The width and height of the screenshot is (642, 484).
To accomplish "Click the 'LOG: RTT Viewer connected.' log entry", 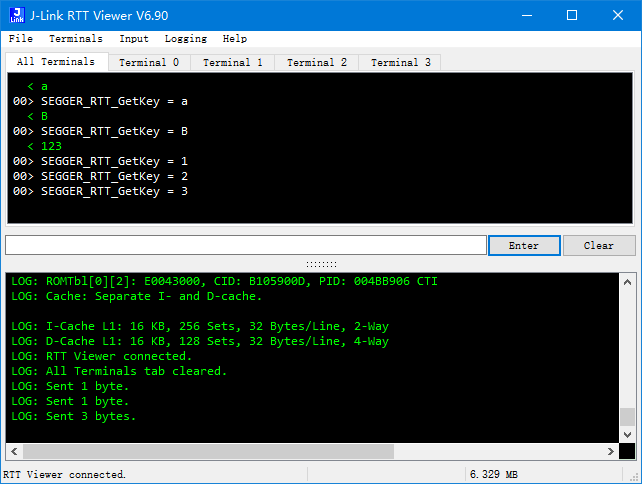I will pyautogui.click(x=101, y=356).
